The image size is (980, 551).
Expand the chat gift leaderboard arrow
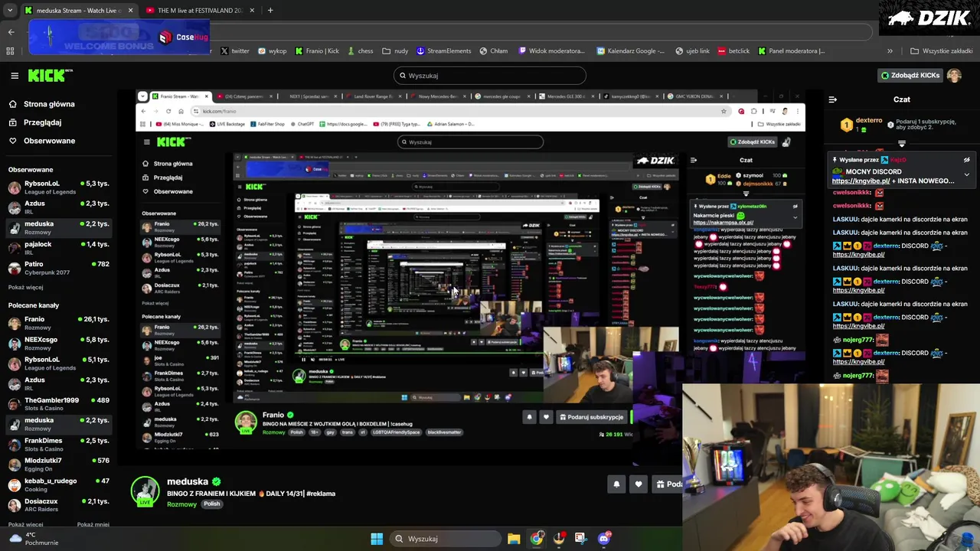(x=902, y=143)
